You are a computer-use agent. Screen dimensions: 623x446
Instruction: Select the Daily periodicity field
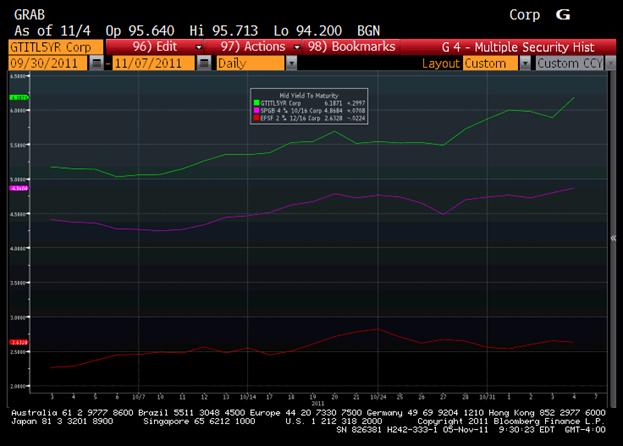tap(251, 64)
